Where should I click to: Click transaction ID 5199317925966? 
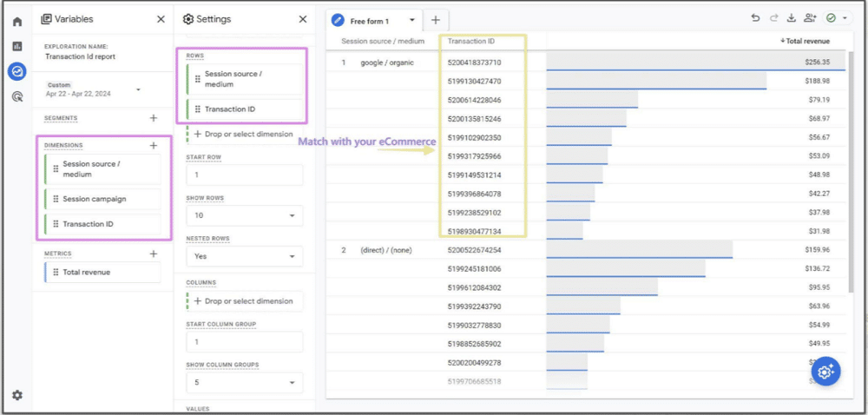pos(475,156)
